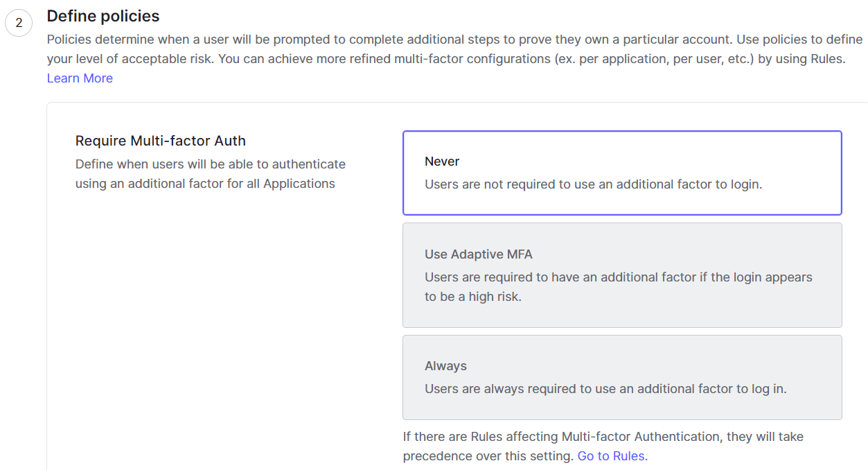This screenshot has width=868, height=470.
Task: Click the step 2 indicator circle
Action: (19, 22)
